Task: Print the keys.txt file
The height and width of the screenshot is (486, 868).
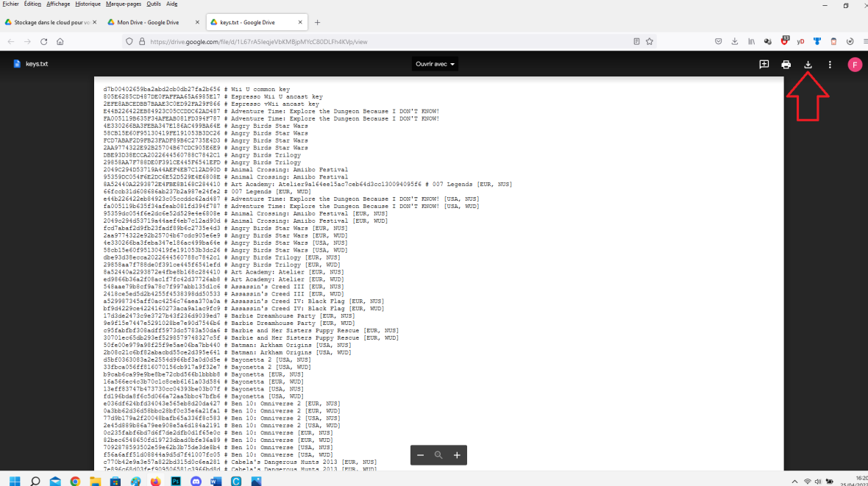Action: (786, 65)
